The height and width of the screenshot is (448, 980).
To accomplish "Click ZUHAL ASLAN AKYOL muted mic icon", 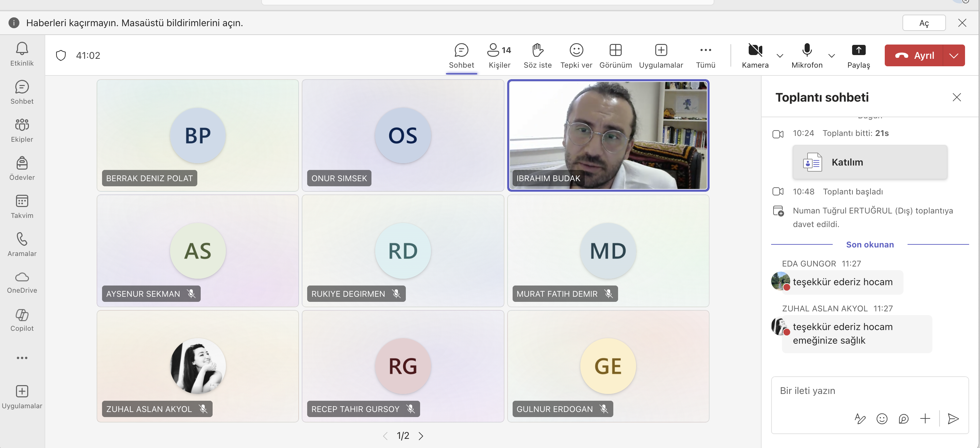I will tap(203, 409).
